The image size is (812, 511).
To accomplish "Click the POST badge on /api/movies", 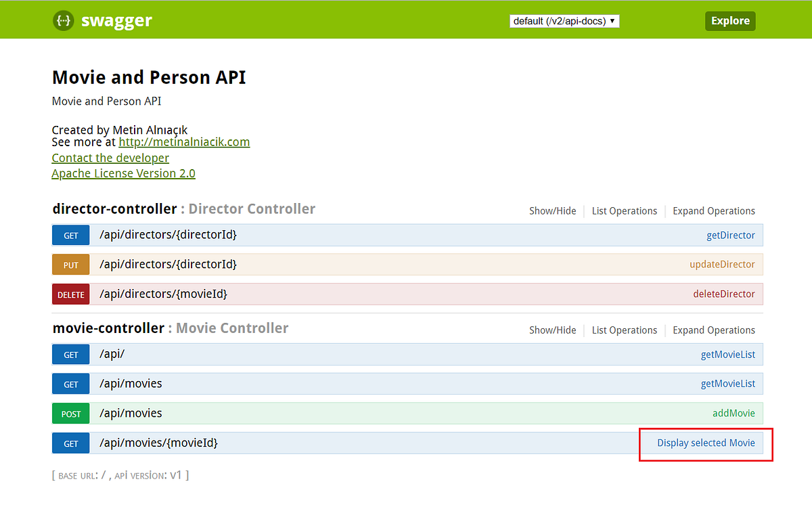I will click(70, 413).
